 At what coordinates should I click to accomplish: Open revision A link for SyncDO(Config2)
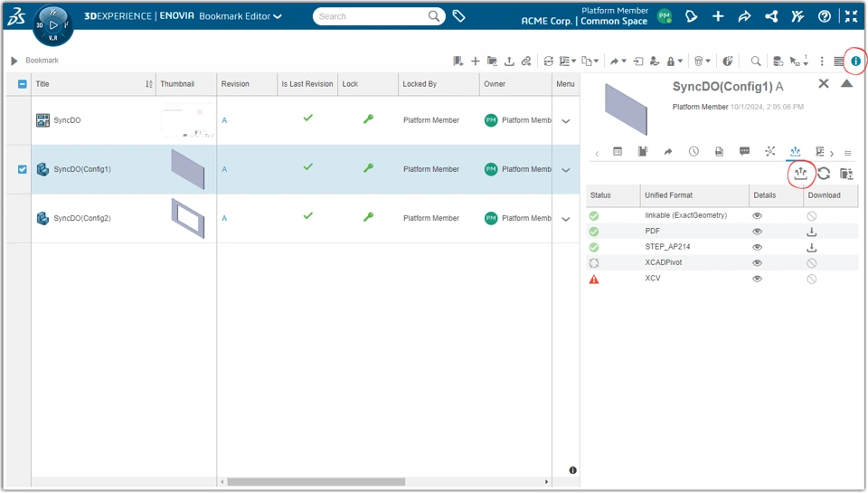224,218
